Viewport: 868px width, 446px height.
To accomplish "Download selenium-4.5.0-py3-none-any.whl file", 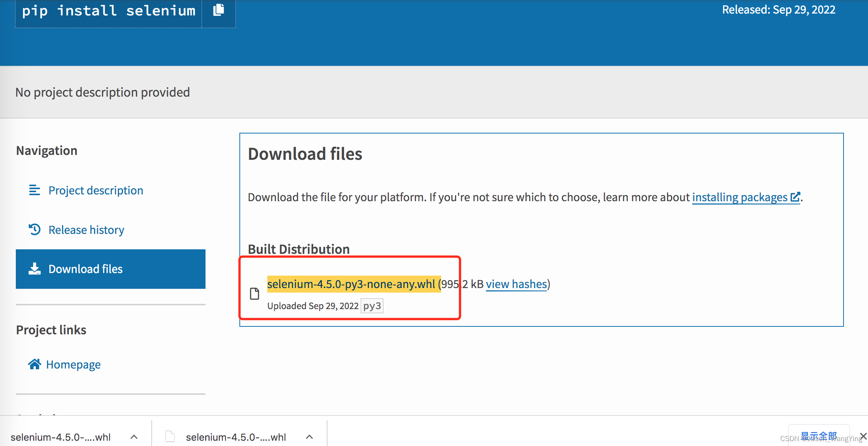I will pos(351,284).
